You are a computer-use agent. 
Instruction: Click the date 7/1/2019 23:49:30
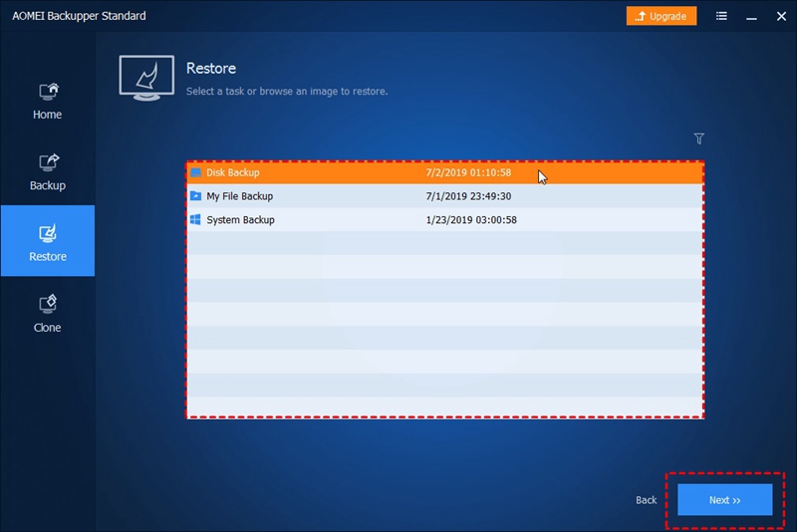tap(468, 196)
